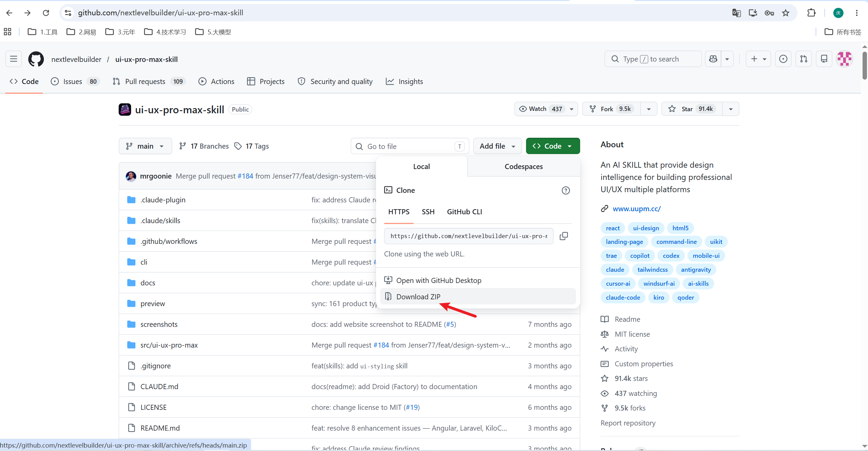Expand the Fork options dropdown arrow
868x451 pixels.
tap(649, 109)
